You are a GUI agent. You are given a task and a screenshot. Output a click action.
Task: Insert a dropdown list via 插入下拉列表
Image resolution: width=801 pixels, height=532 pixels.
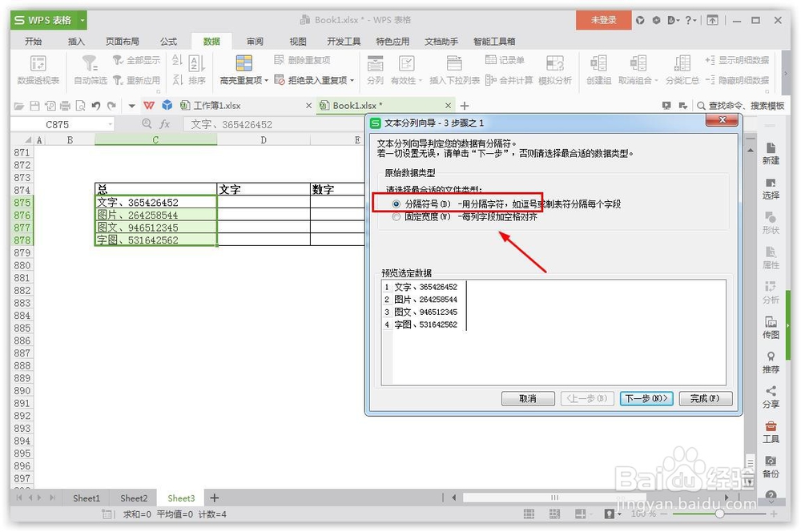(454, 69)
